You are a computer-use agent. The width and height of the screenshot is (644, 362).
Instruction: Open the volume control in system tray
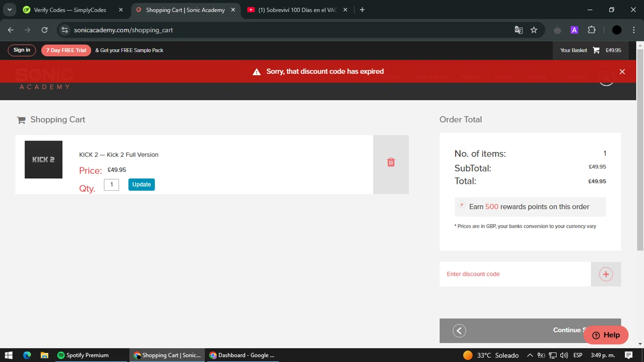point(564,355)
